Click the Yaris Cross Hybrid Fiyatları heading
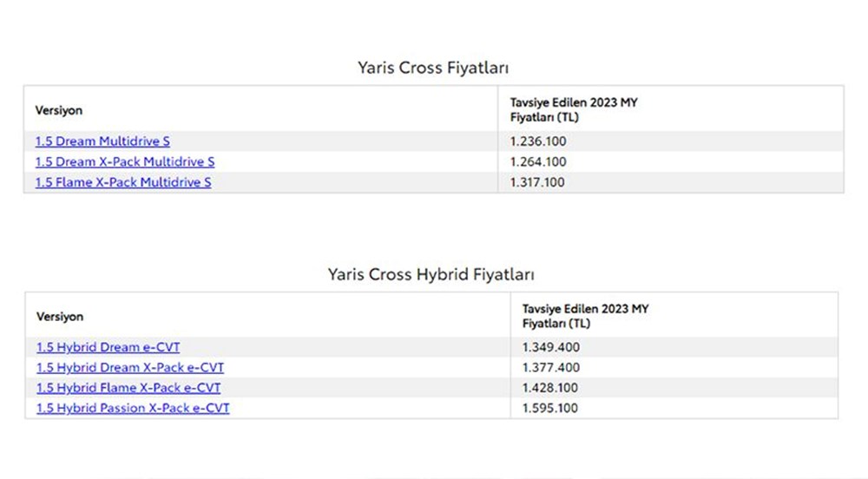 click(x=431, y=274)
